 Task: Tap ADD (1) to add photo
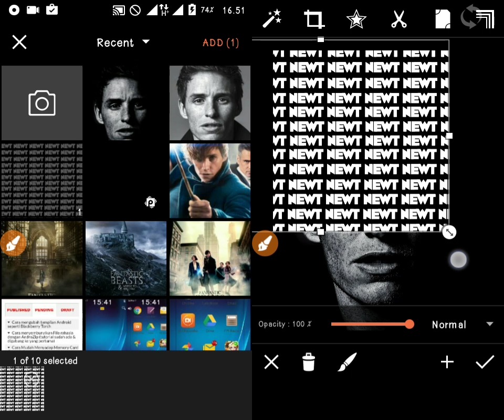click(220, 43)
